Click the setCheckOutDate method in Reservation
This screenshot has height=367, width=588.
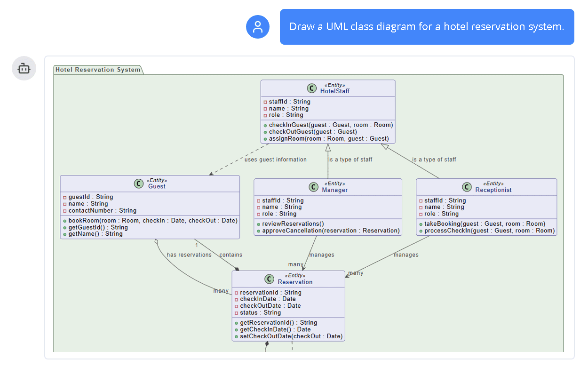point(291,336)
